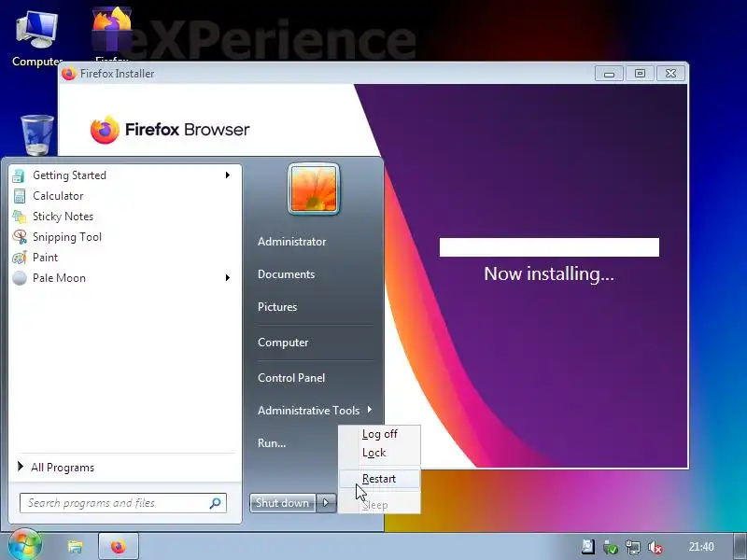
Task: Click the Getting Started icon
Action: 20,175
